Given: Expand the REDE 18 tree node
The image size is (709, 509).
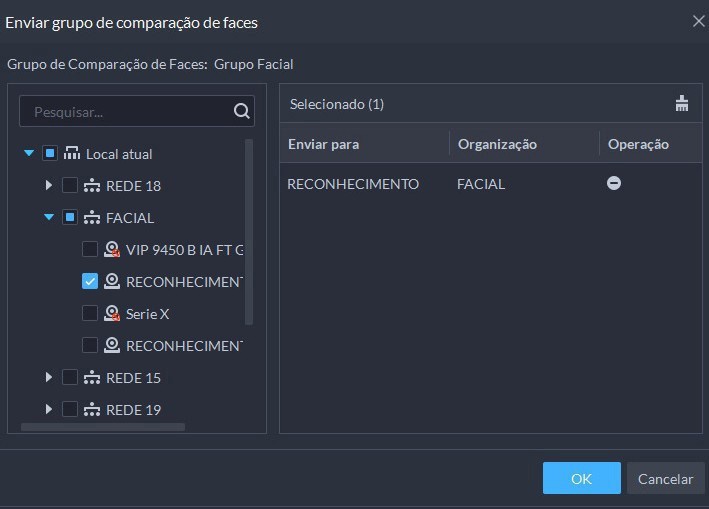Looking at the screenshot, I should tap(49, 185).
